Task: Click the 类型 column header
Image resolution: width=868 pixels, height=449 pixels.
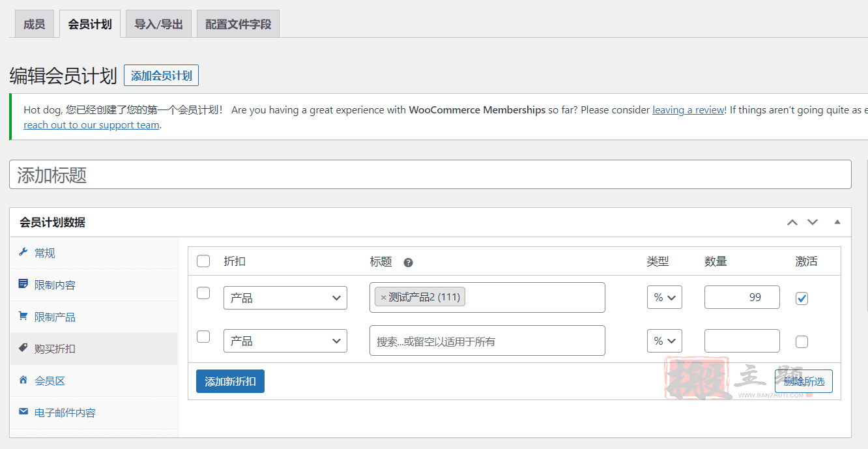Action: click(x=658, y=261)
